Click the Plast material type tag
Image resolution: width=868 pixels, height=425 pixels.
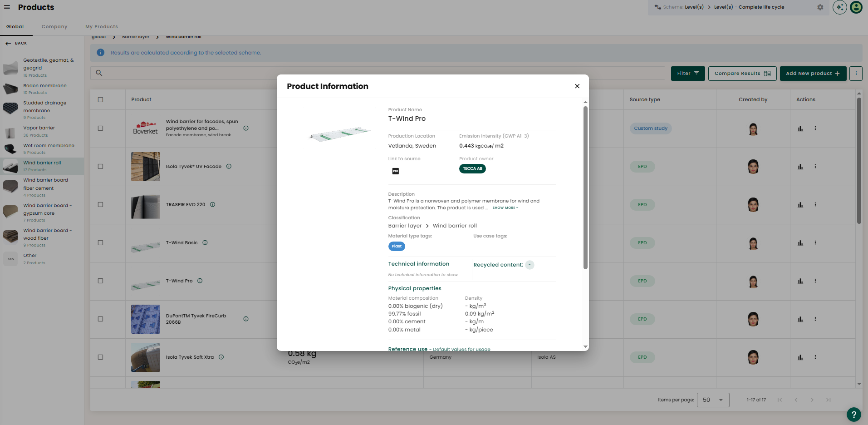pos(397,247)
